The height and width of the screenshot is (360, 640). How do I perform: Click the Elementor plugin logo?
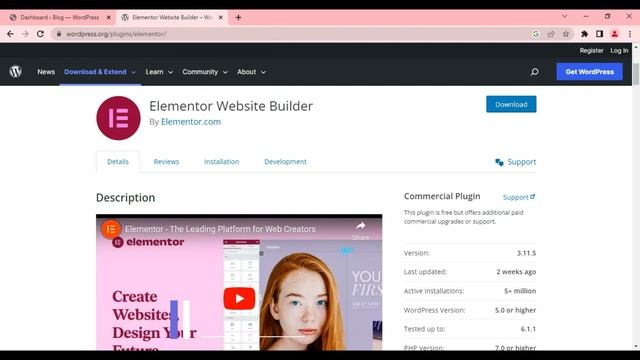coord(118,118)
